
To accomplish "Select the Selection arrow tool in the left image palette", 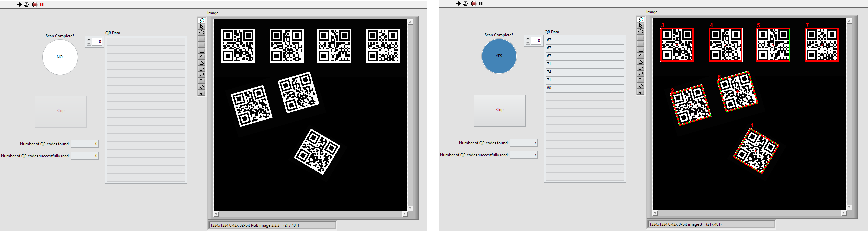I will (202, 27).
